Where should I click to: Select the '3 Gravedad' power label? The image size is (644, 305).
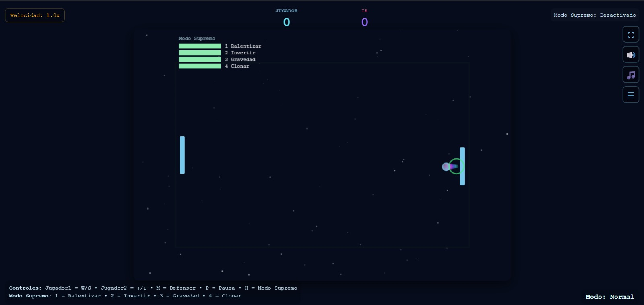240,60
